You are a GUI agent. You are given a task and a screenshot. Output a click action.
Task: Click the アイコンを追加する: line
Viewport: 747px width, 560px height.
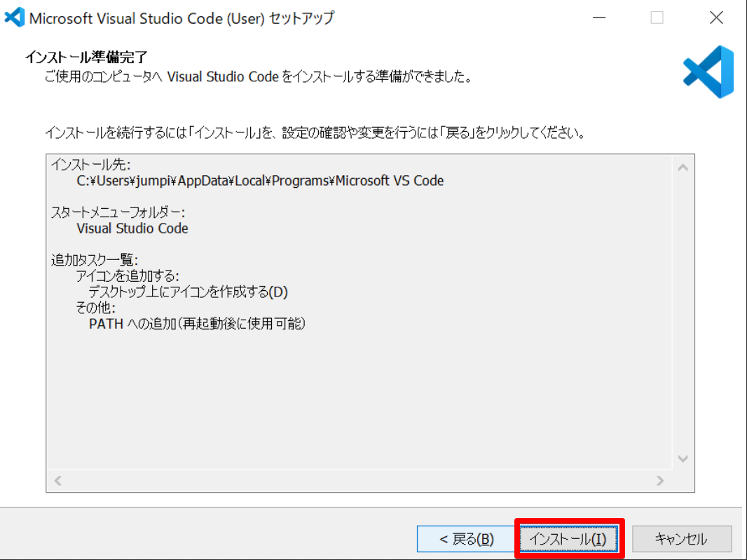[128, 276]
